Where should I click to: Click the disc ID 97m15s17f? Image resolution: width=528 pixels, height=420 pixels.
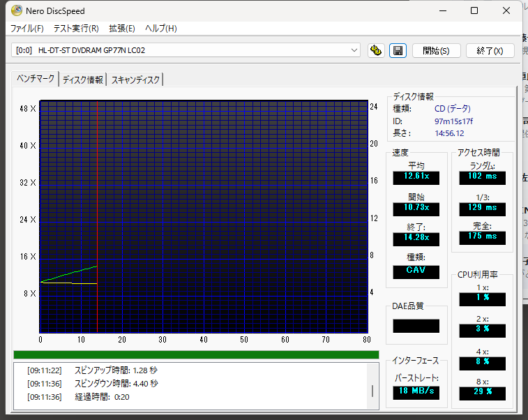453,121
